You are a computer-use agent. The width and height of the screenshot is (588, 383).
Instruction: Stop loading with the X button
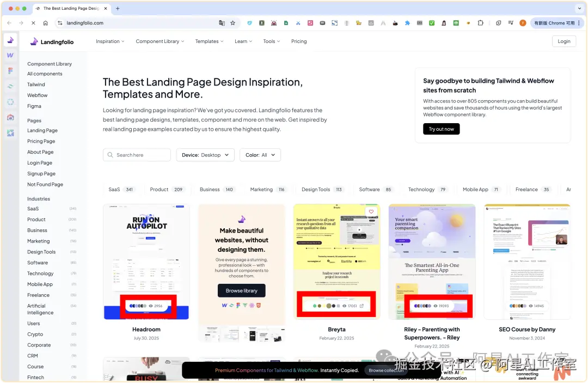(33, 23)
